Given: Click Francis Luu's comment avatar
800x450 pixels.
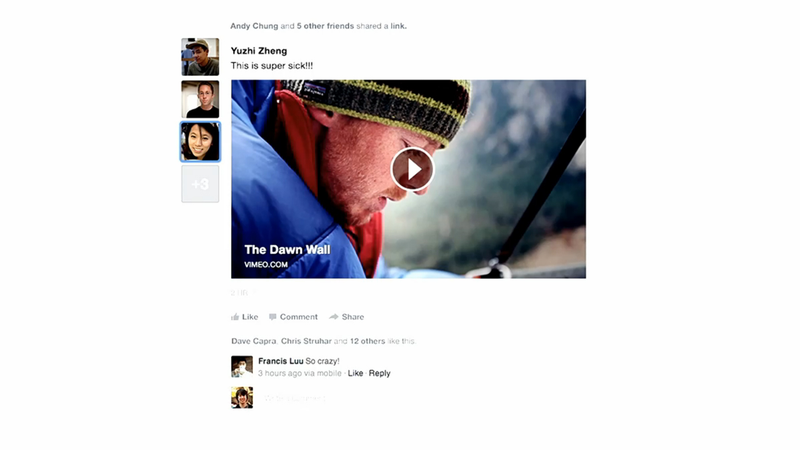Looking at the screenshot, I should [x=242, y=366].
